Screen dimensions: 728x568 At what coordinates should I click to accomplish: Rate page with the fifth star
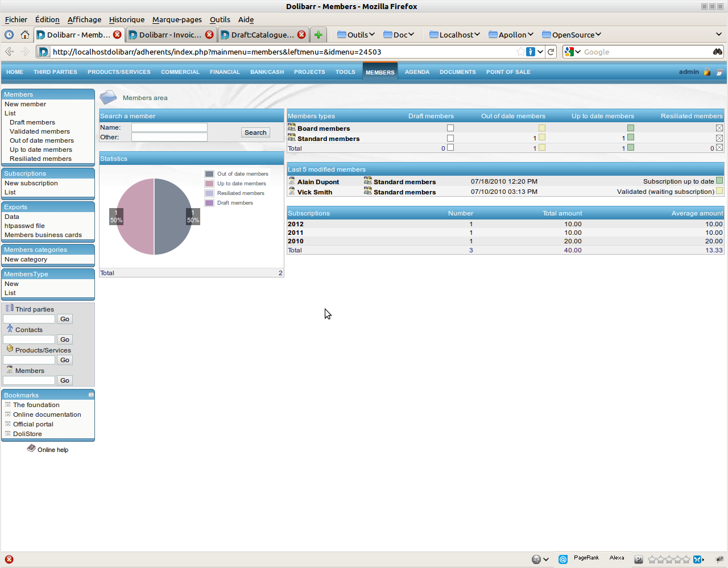click(686, 559)
